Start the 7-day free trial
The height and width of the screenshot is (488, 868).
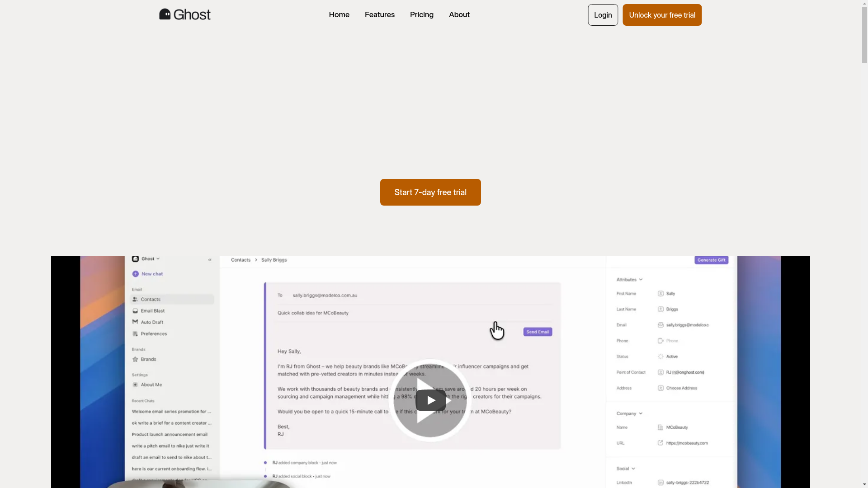[x=430, y=192]
